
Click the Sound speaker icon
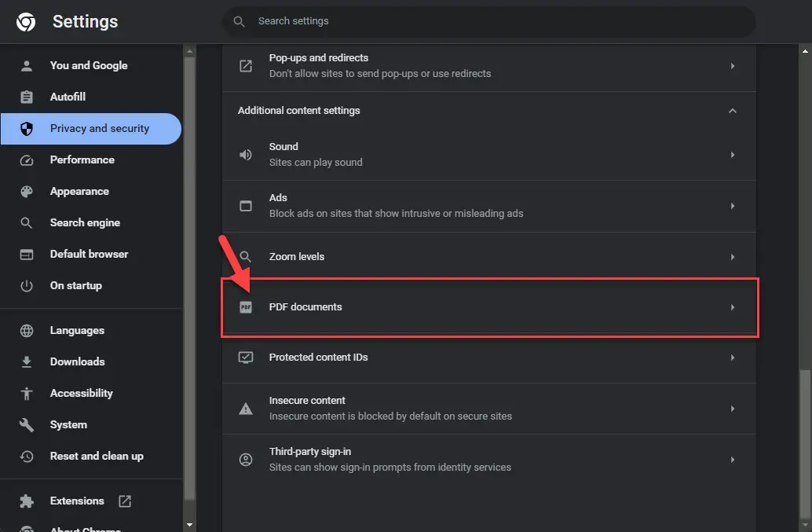click(246, 155)
